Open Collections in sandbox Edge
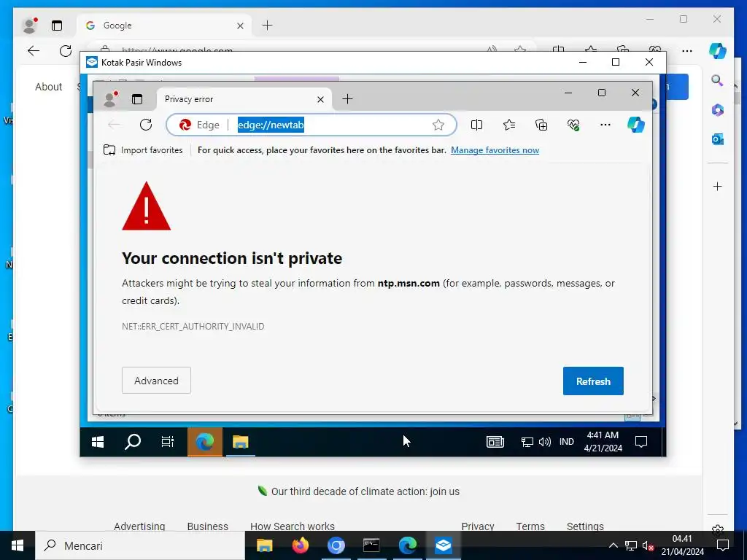Screen dimensions: 747x560 click(541, 125)
